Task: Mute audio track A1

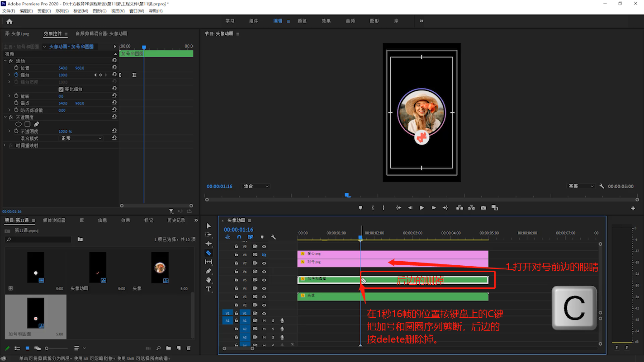Action: coord(264,321)
